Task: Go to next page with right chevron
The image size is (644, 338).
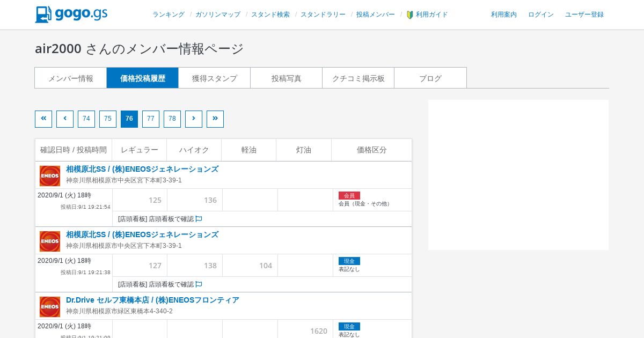Action: click(194, 119)
